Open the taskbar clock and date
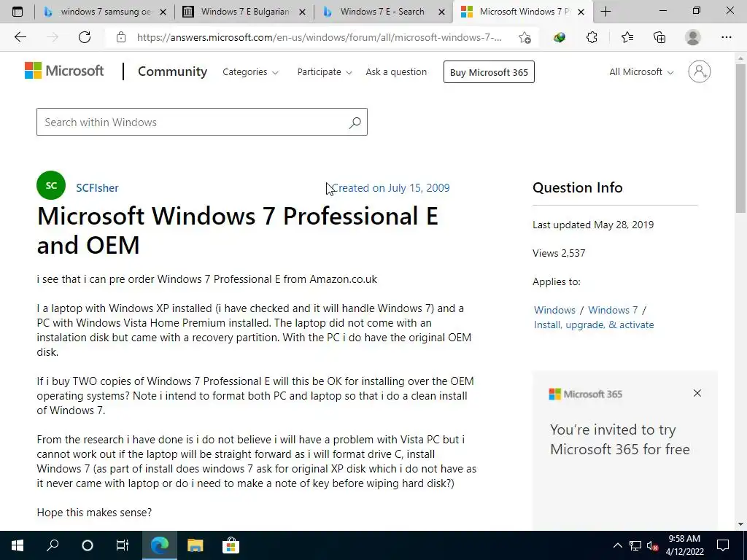Viewport: 747px width, 560px height. 684,545
